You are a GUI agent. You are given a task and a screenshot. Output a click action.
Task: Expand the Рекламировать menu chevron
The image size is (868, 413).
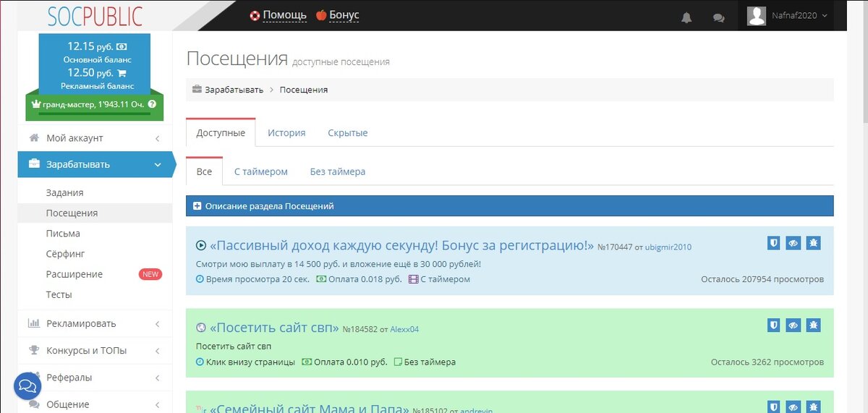(x=158, y=324)
